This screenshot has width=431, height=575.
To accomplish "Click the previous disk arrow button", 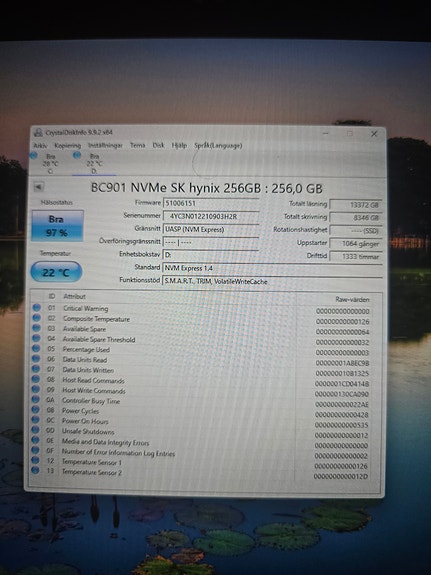I will point(38,187).
